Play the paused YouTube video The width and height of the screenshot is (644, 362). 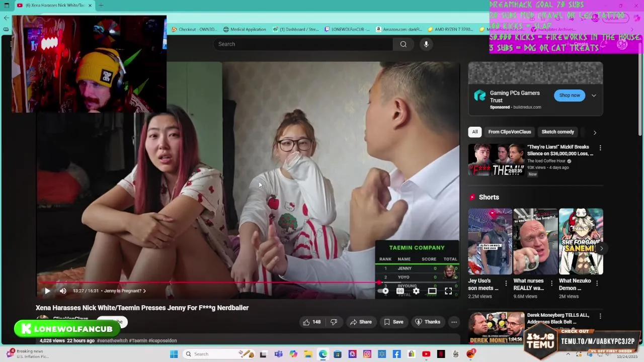(47, 291)
